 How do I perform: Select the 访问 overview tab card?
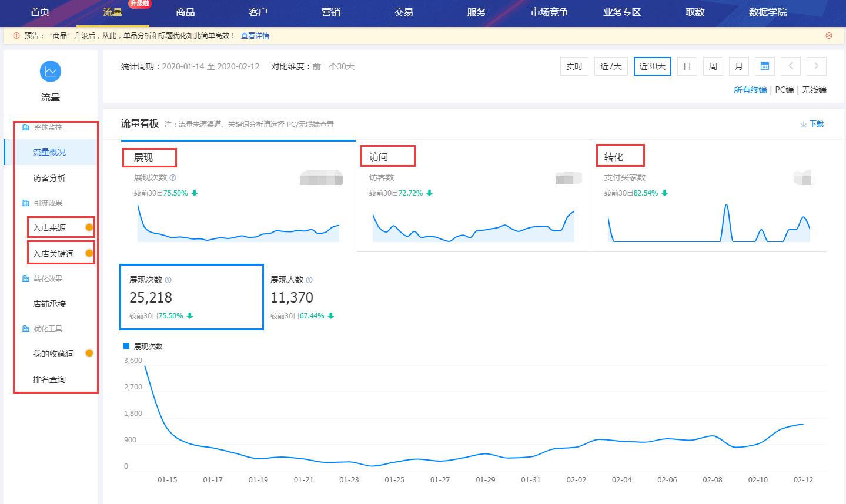pos(473,196)
